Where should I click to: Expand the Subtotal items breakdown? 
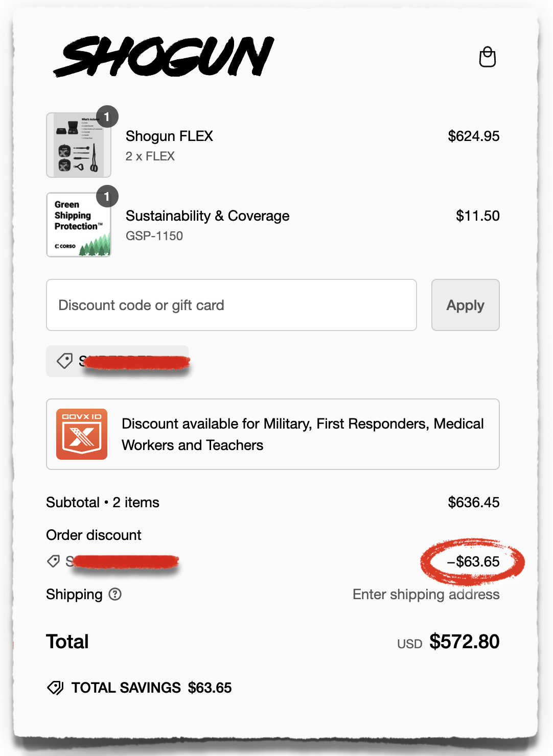click(102, 502)
